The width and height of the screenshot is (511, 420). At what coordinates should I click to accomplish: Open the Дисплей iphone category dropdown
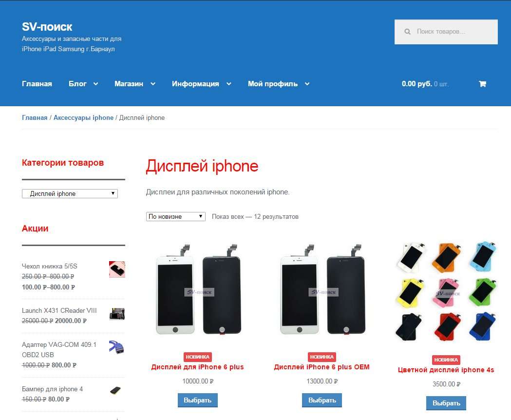click(x=70, y=194)
